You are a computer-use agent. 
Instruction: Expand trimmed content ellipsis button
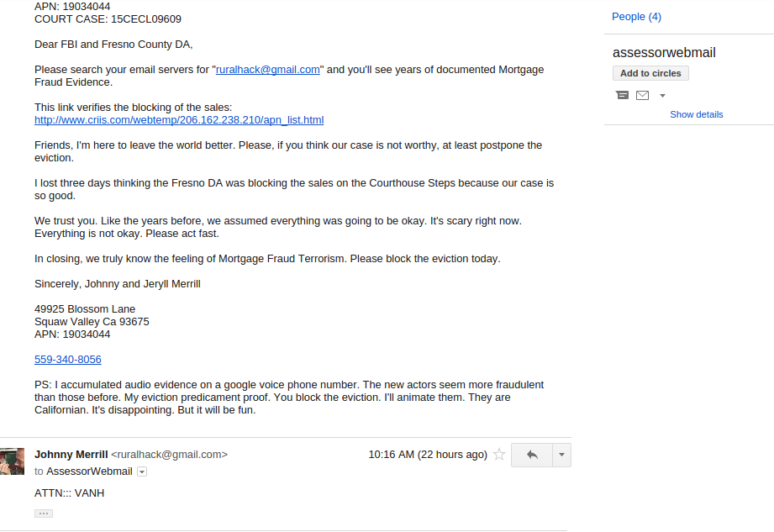44,514
